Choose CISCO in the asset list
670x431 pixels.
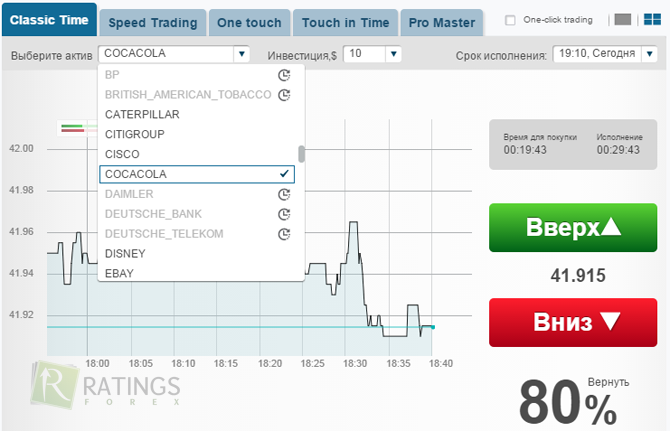click(x=197, y=154)
